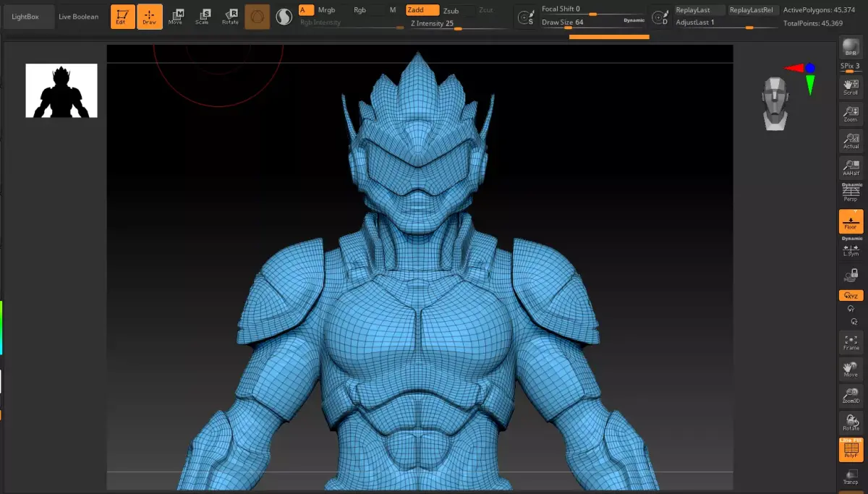This screenshot has height=494, width=868.
Task: Click the BPR render button
Action: coord(851,48)
